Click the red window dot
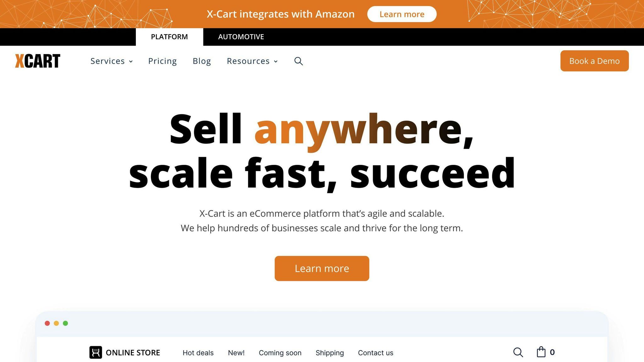 47,323
